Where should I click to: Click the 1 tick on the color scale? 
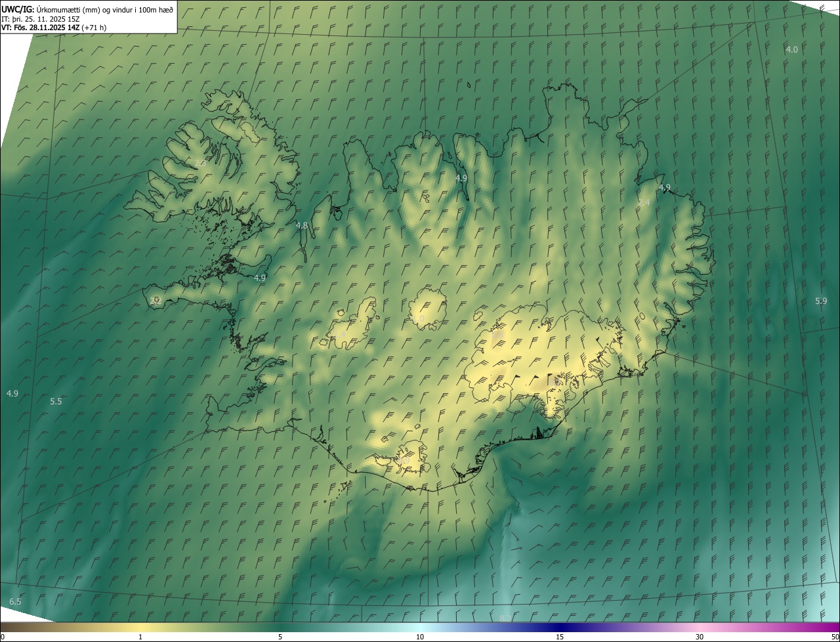(140, 637)
